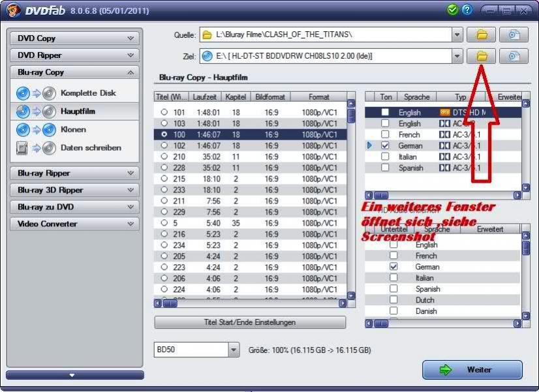This screenshot has height=392, width=539.
Task: Enable Italian subtitle checkbox
Action: pyautogui.click(x=393, y=277)
